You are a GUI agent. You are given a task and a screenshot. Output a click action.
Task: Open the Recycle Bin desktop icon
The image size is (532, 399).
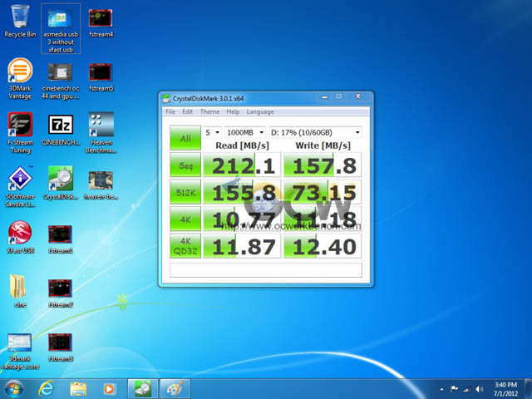coord(20,21)
